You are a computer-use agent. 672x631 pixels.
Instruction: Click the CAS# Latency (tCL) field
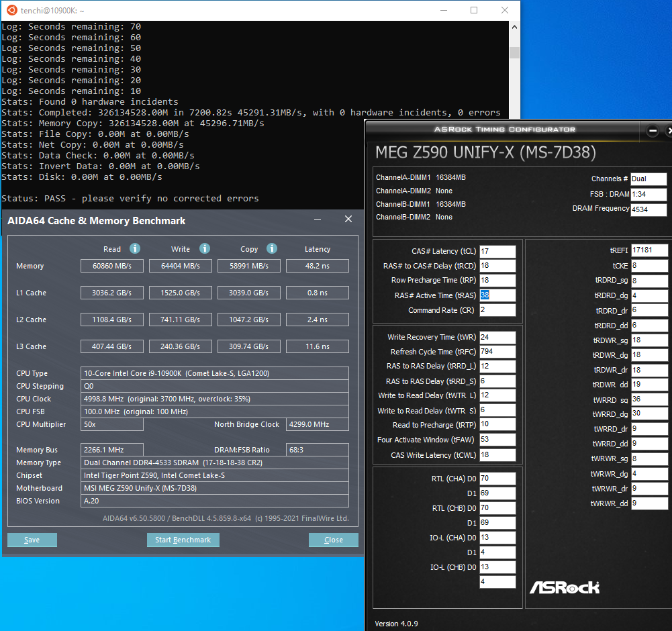(x=497, y=251)
